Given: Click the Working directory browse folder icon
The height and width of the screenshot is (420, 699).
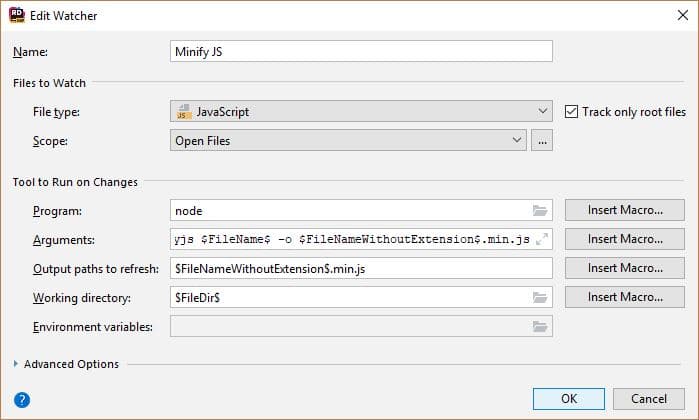Looking at the screenshot, I should tap(540, 297).
